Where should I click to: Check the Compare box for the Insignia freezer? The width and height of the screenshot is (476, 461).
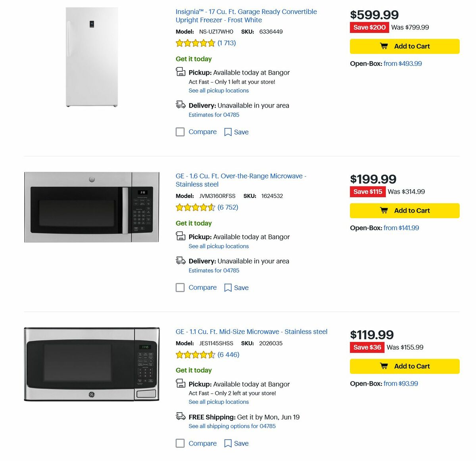(x=180, y=132)
